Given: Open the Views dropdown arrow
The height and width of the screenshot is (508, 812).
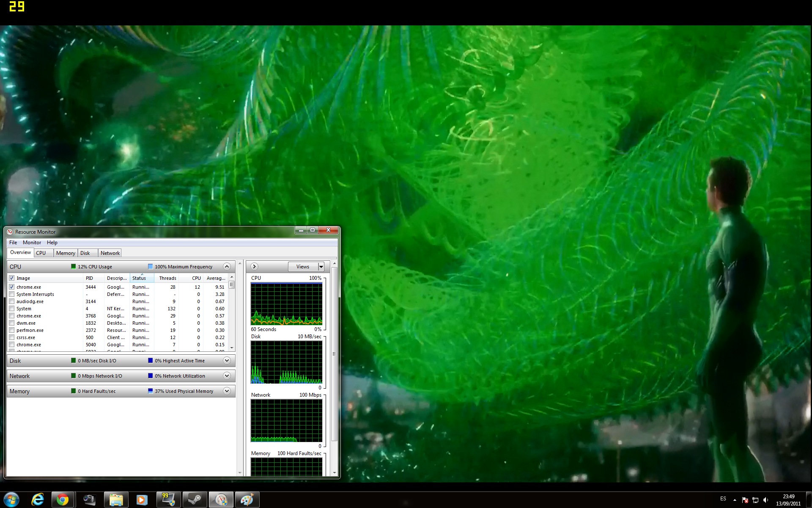Looking at the screenshot, I should [x=321, y=267].
